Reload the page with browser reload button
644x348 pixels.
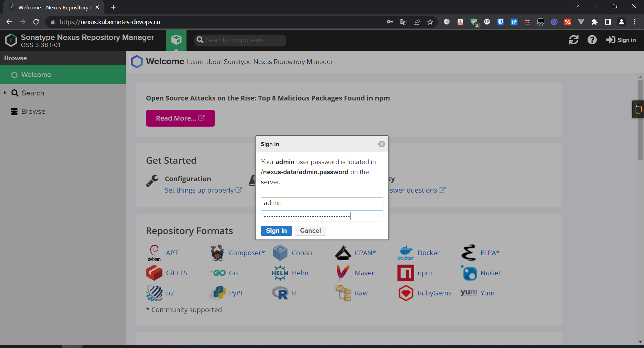tap(36, 22)
